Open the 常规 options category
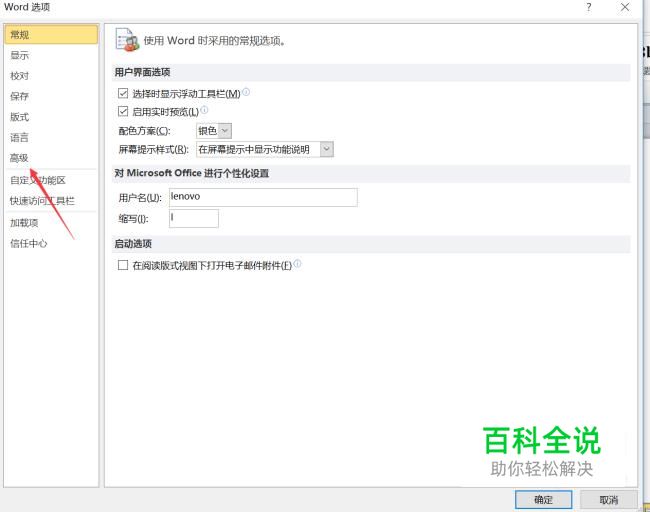 (51, 34)
